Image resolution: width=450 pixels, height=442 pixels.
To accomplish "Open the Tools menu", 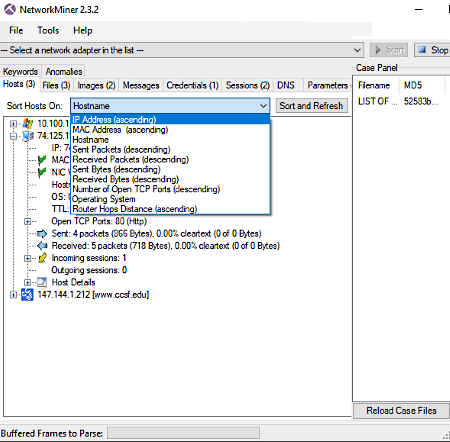I will tap(48, 31).
